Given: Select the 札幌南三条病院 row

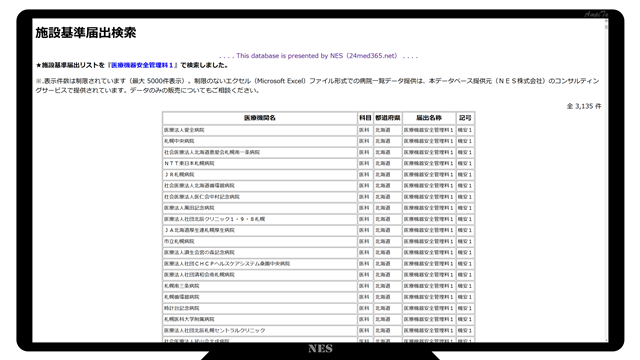Looking at the screenshot, I should (x=318, y=286).
